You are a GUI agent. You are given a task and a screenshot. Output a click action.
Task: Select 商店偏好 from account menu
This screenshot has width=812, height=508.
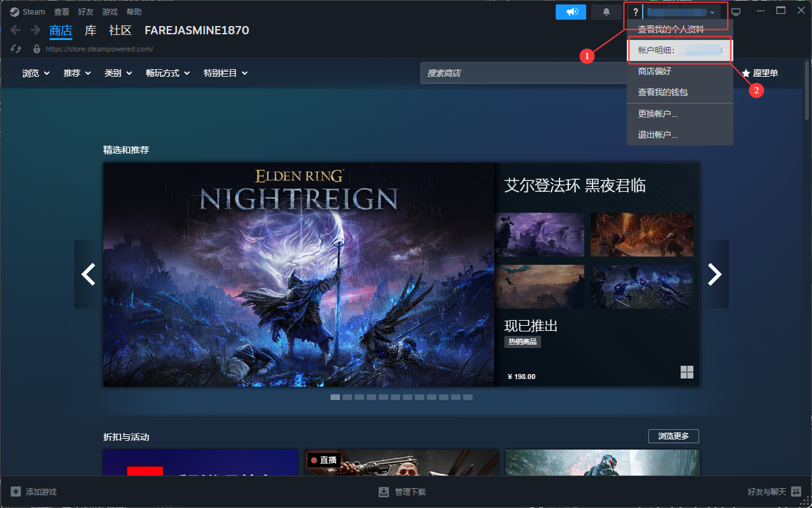coord(654,71)
